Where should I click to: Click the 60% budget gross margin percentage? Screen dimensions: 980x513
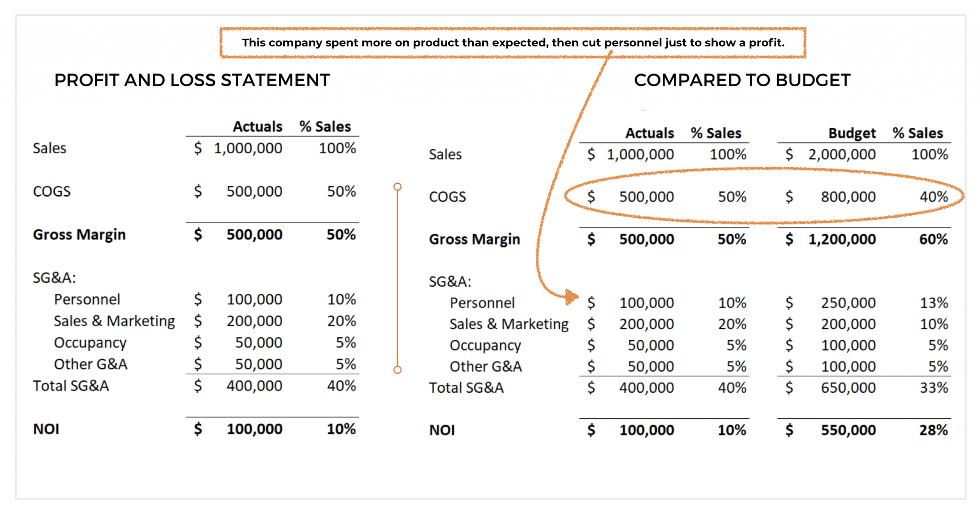[933, 239]
